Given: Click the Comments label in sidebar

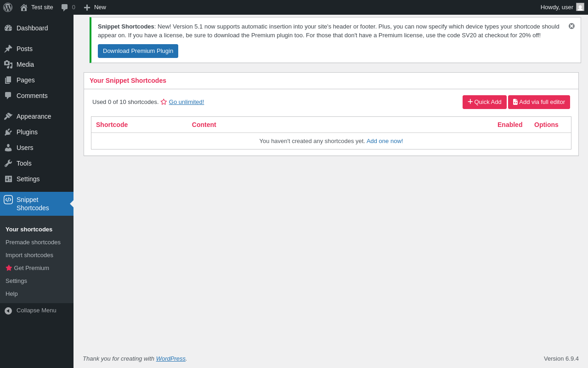Looking at the screenshot, I should 32,96.
